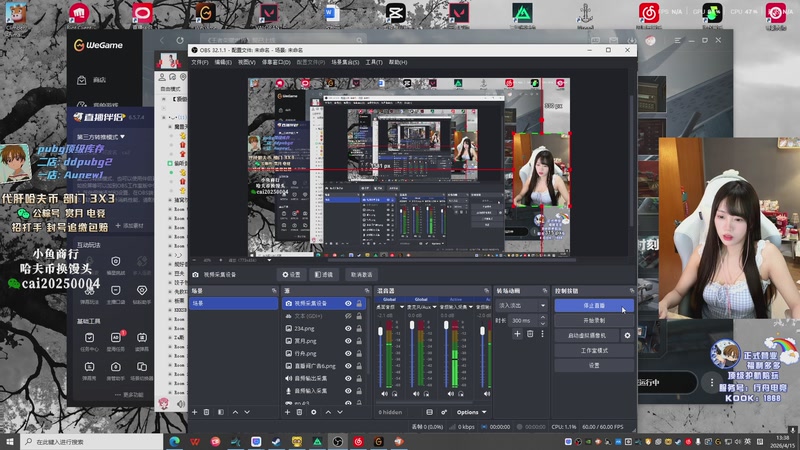Click the 停止直播 stop streaming button

click(593, 305)
